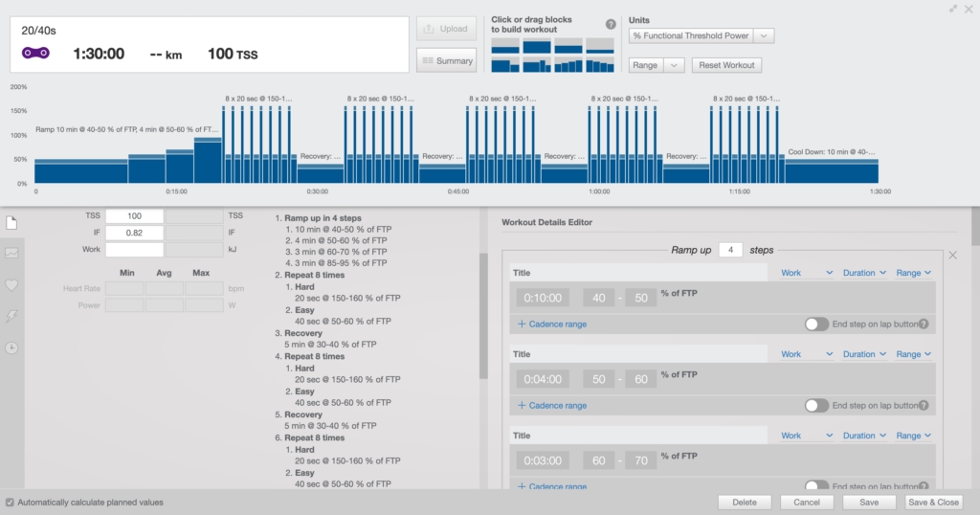Click the Reset Workout button
980x515 pixels.
[x=726, y=65]
